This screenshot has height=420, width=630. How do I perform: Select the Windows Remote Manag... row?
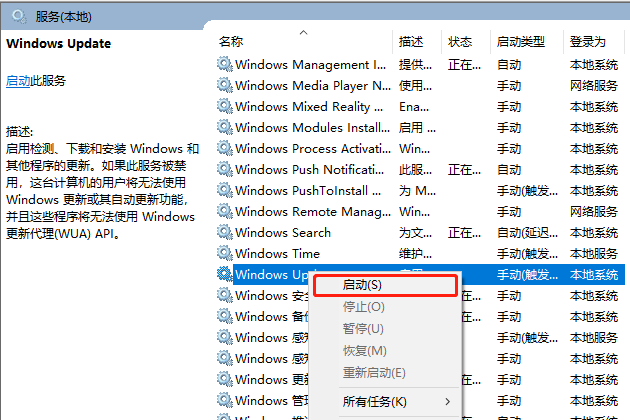421,211
